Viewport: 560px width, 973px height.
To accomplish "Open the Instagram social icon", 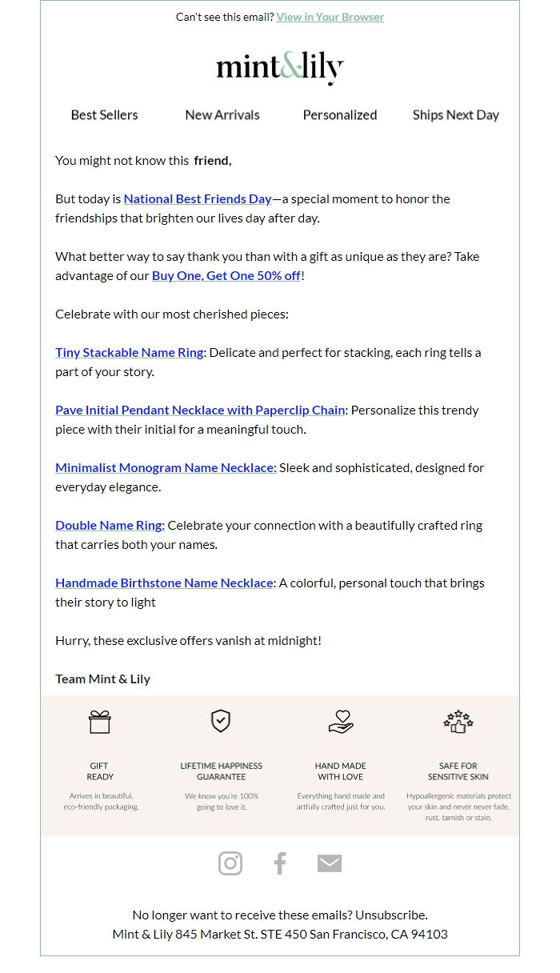I will (x=230, y=863).
